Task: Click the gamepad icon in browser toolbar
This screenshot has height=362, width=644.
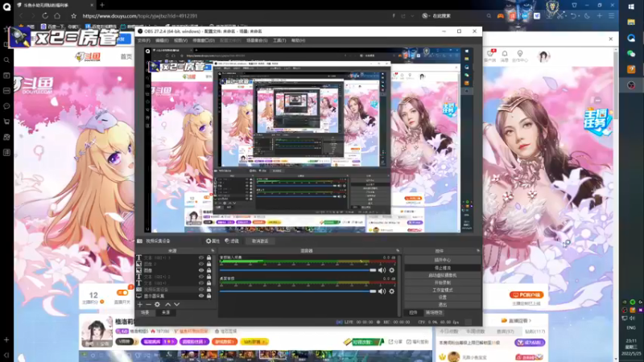Action: [500, 16]
